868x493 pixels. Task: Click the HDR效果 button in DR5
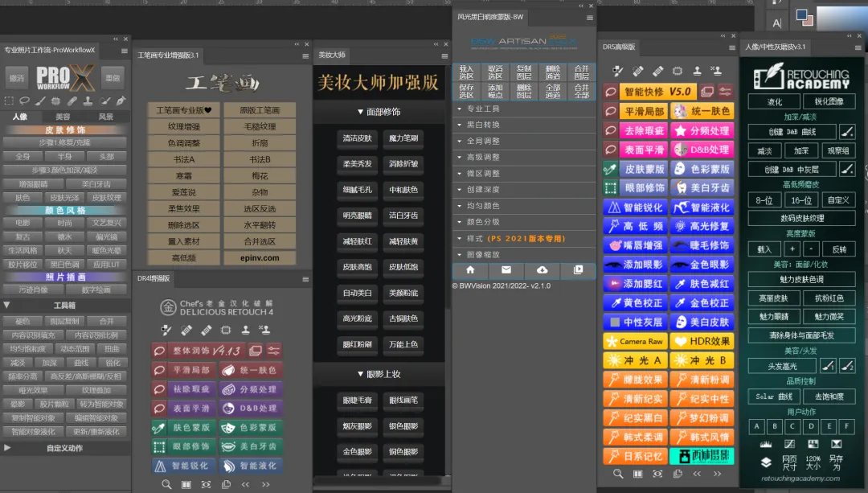point(702,341)
